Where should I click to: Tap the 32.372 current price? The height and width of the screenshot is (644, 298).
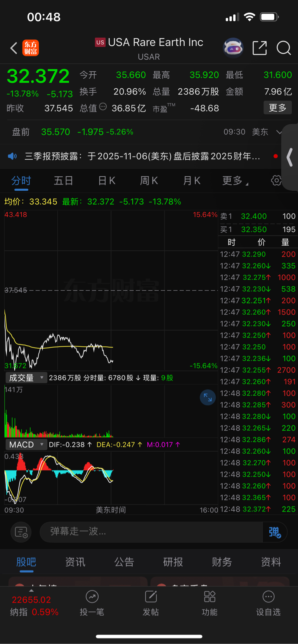[x=38, y=76]
